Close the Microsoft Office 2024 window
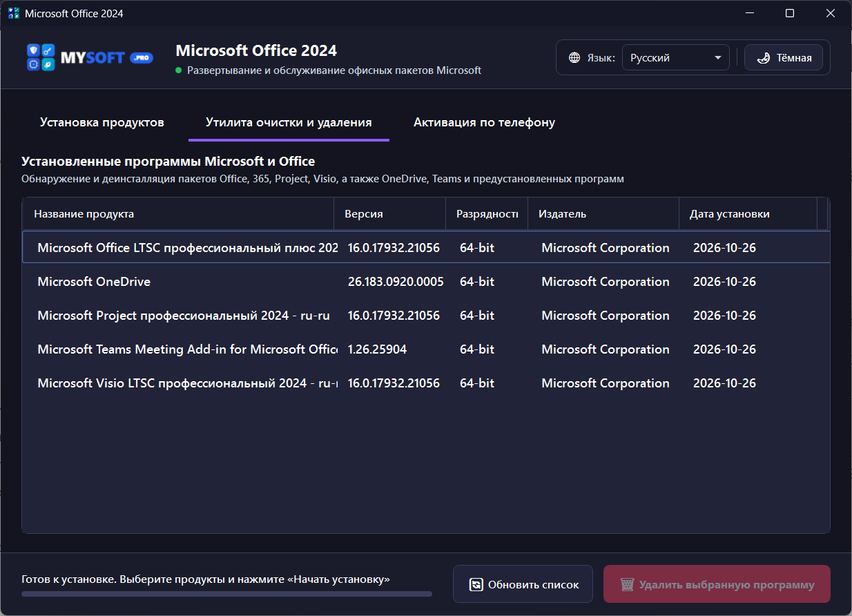The image size is (852, 616). pyautogui.click(x=831, y=13)
